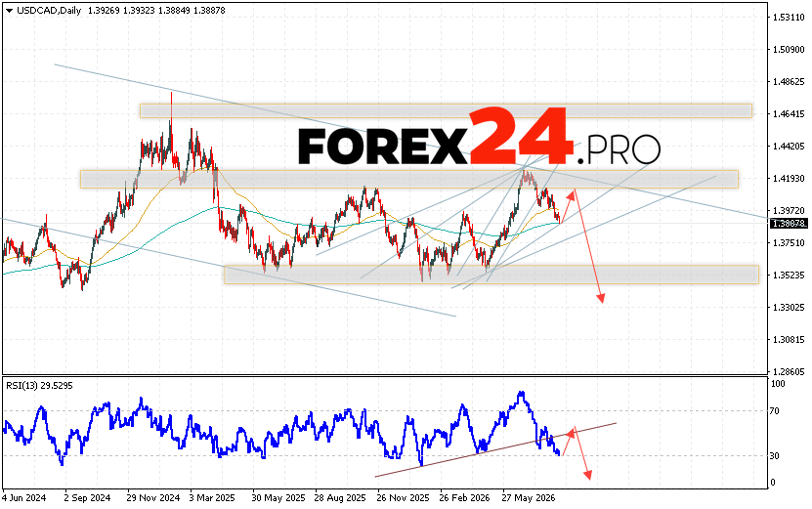The height and width of the screenshot is (509, 812).
Task: Click the blue RSI indicator line
Action: tap(279, 430)
